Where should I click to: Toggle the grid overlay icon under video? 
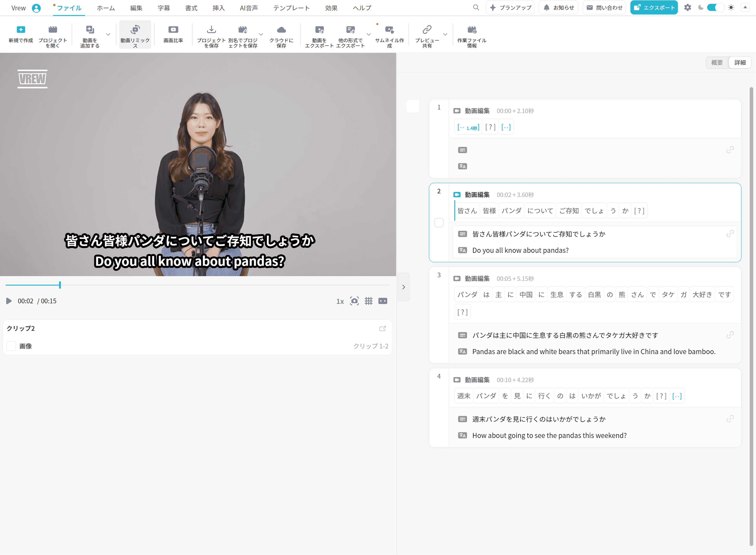(x=369, y=301)
